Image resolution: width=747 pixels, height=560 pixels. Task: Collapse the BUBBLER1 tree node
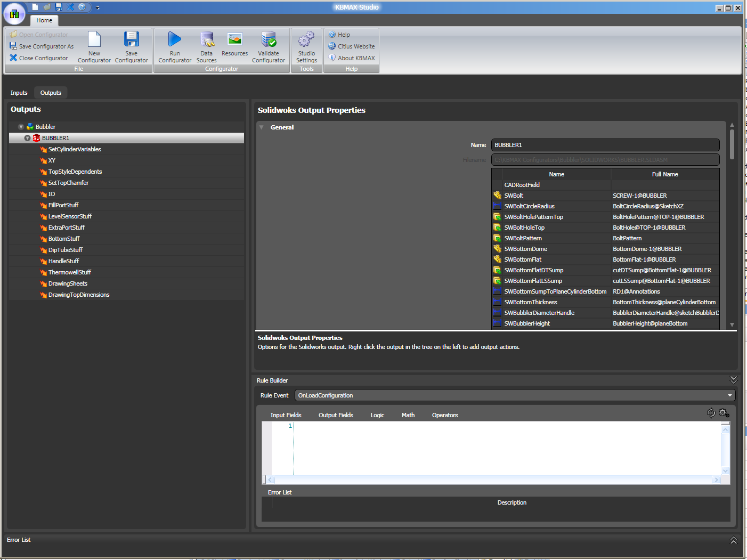point(27,138)
